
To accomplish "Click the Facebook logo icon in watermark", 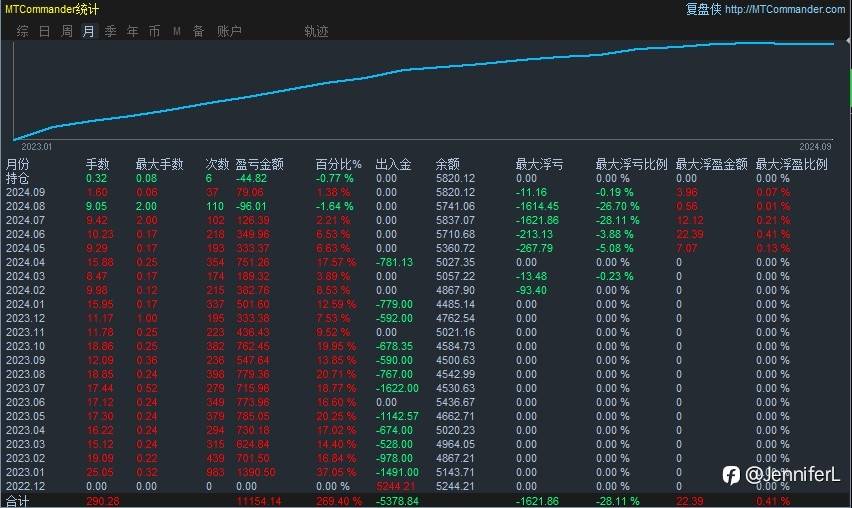I will coord(731,475).
